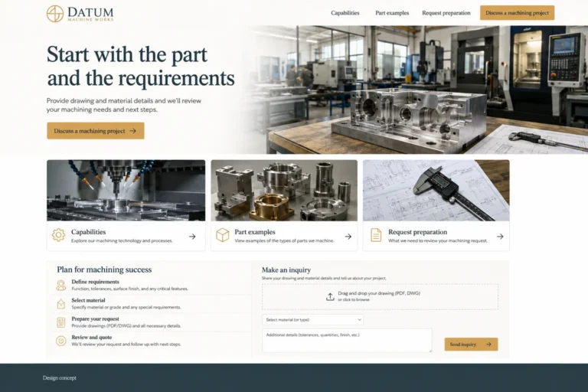The image size is (588, 392).
Task: Click 'We'll review your request and follow up' text
Action: (x=126, y=344)
